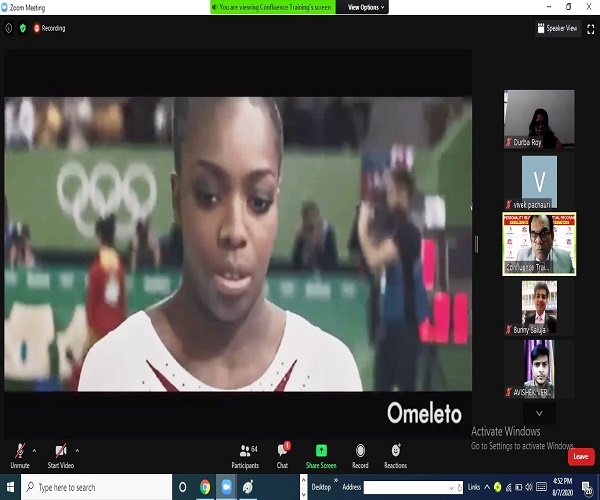Enter full screen mode
600x500 pixels.
pyautogui.click(x=590, y=29)
